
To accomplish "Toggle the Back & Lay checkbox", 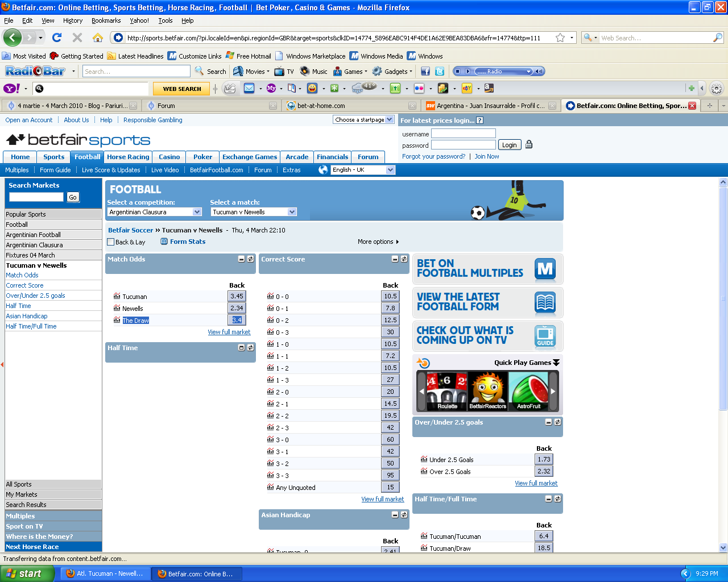I will pyautogui.click(x=111, y=242).
